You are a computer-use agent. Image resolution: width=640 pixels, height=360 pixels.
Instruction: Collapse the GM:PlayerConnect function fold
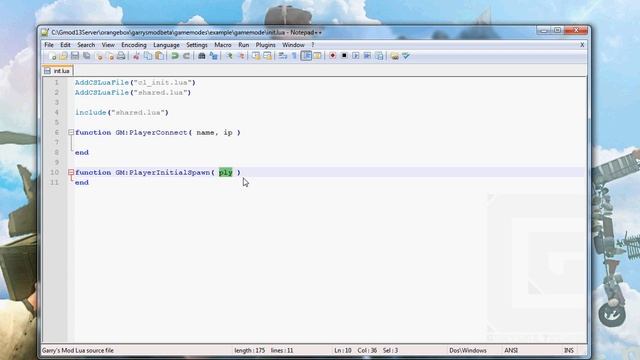click(71, 132)
